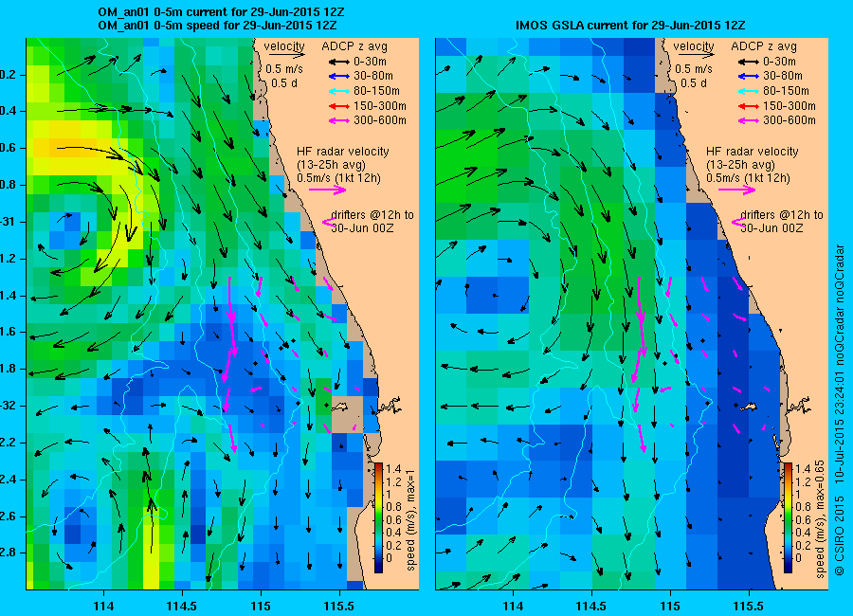Click magenta HF radar arrow in left panel
853x616 pixels.
(x=328, y=190)
